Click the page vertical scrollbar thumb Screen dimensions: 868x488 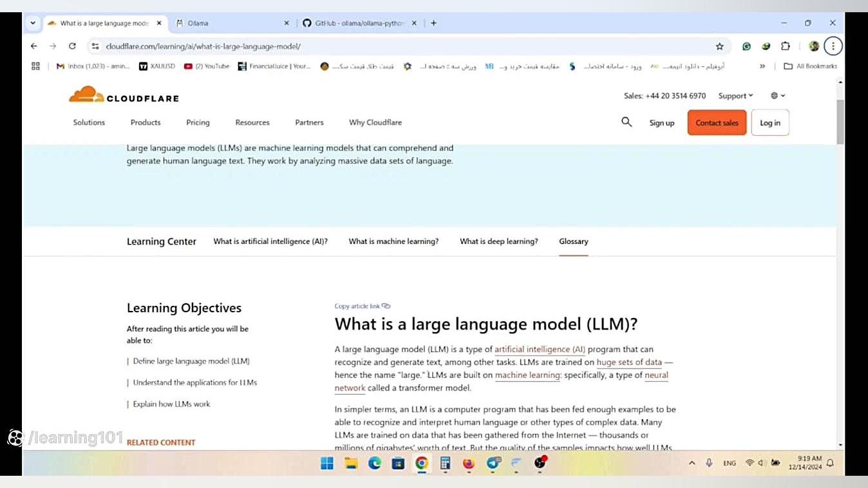840,121
